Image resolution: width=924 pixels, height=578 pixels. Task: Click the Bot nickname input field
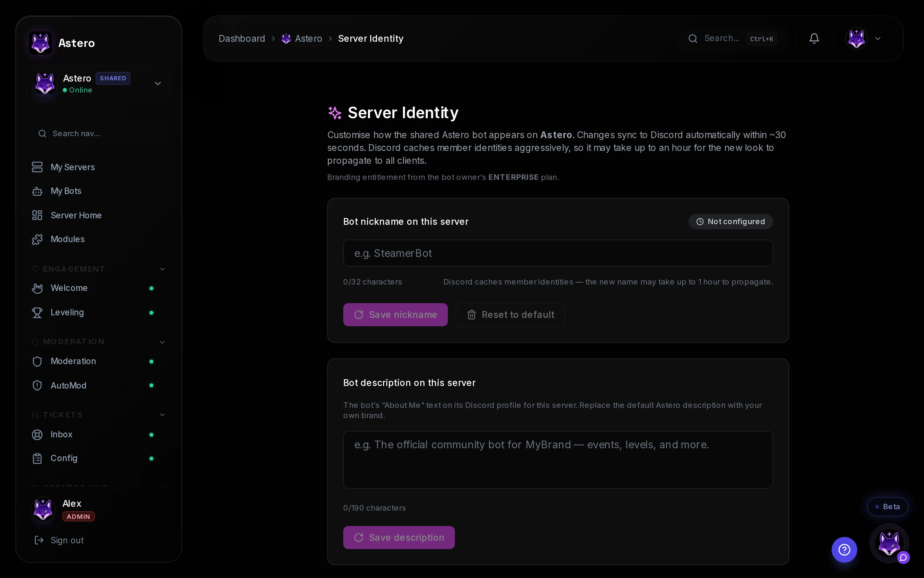click(x=558, y=253)
